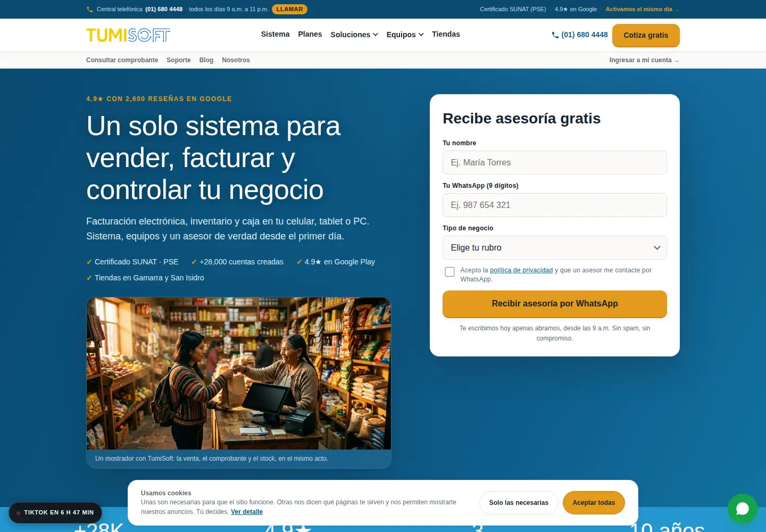Click Activamos el mismo día link
Screen dimensions: 766x532
(x=642, y=9)
